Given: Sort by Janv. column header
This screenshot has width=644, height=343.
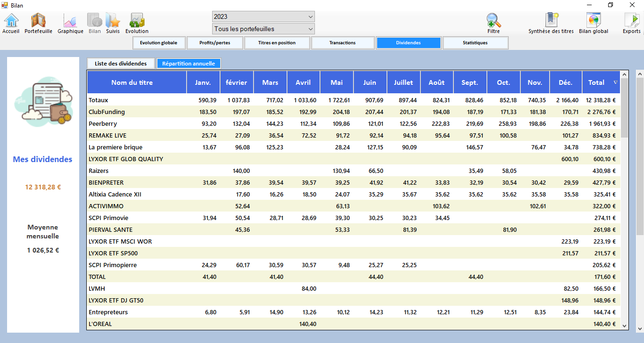Looking at the screenshot, I should pos(203,82).
